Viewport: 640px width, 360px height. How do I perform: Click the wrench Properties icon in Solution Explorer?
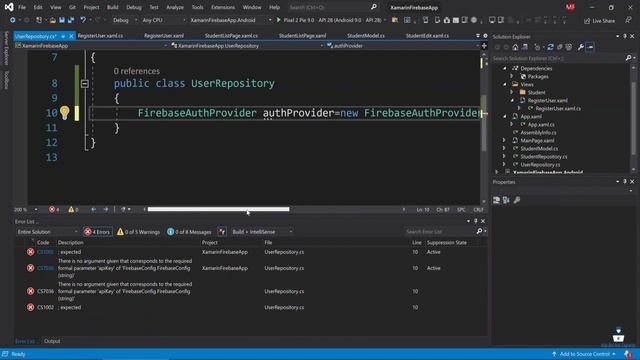[x=580, y=47]
